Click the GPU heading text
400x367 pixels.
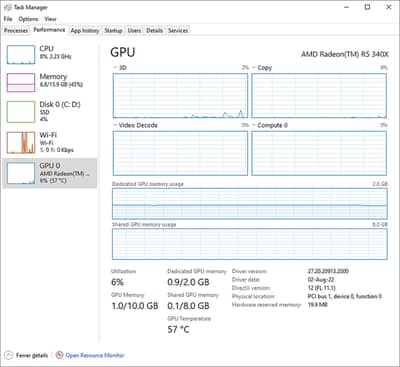click(123, 53)
